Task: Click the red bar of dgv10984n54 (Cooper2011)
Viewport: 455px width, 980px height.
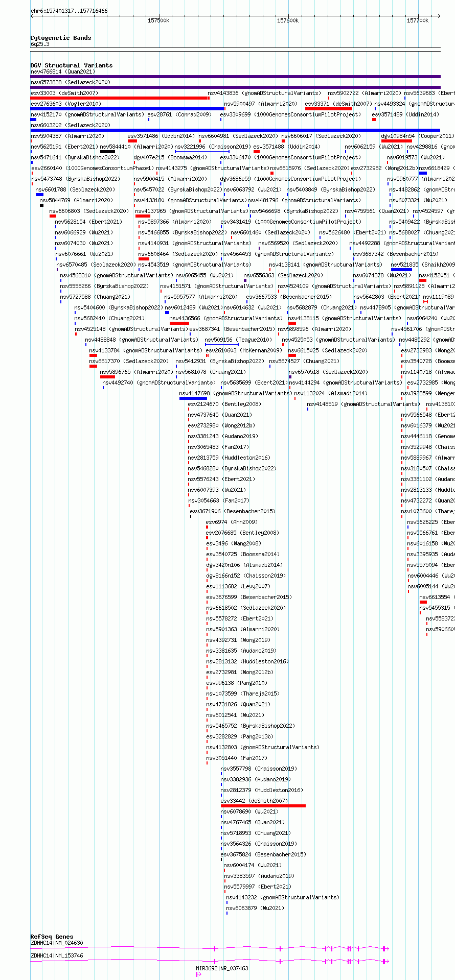Action: (x=397, y=141)
